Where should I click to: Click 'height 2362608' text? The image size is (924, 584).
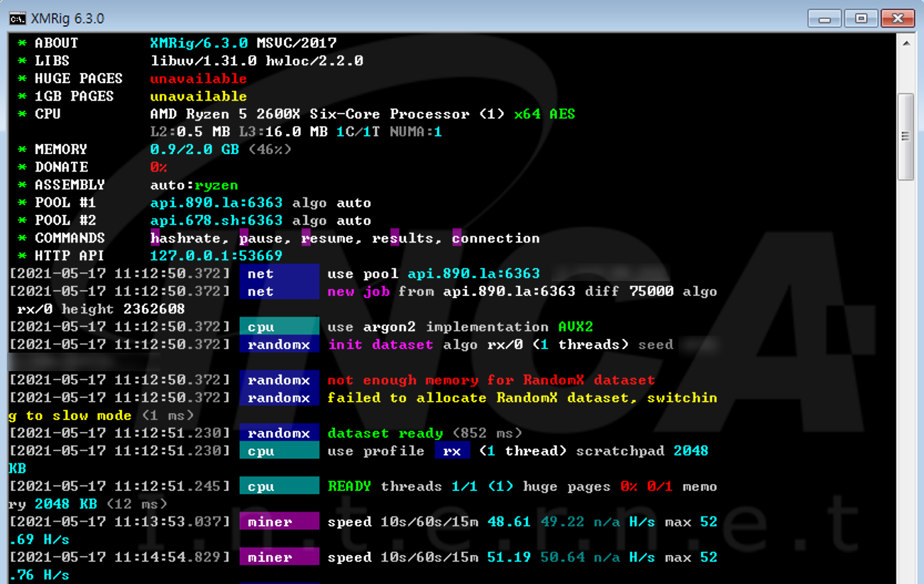pos(123,309)
